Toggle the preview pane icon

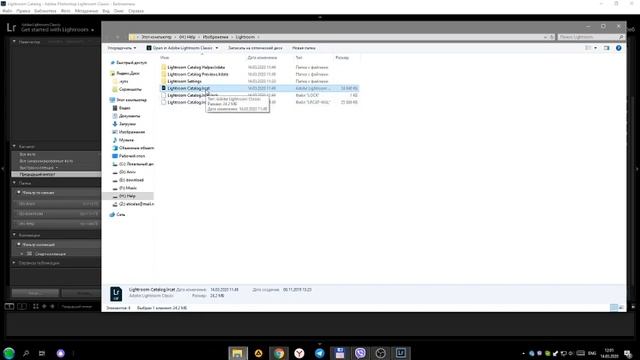(x=607, y=48)
